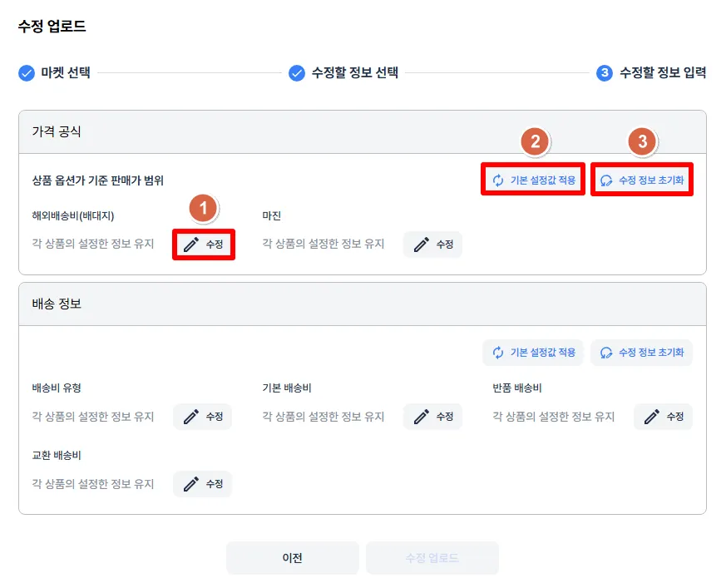The height and width of the screenshot is (588, 726).
Task: Select step 3 수정할 정보 입력
Action: coord(662,73)
